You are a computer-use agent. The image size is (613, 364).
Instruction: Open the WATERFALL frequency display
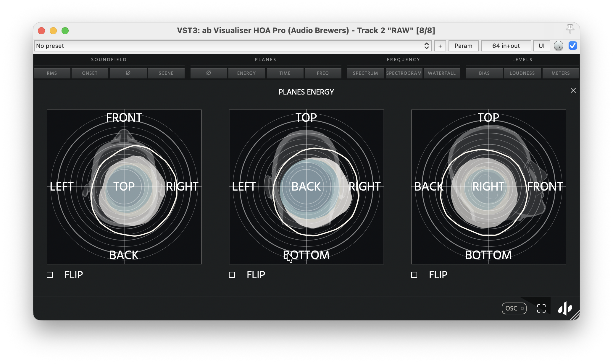[442, 73]
